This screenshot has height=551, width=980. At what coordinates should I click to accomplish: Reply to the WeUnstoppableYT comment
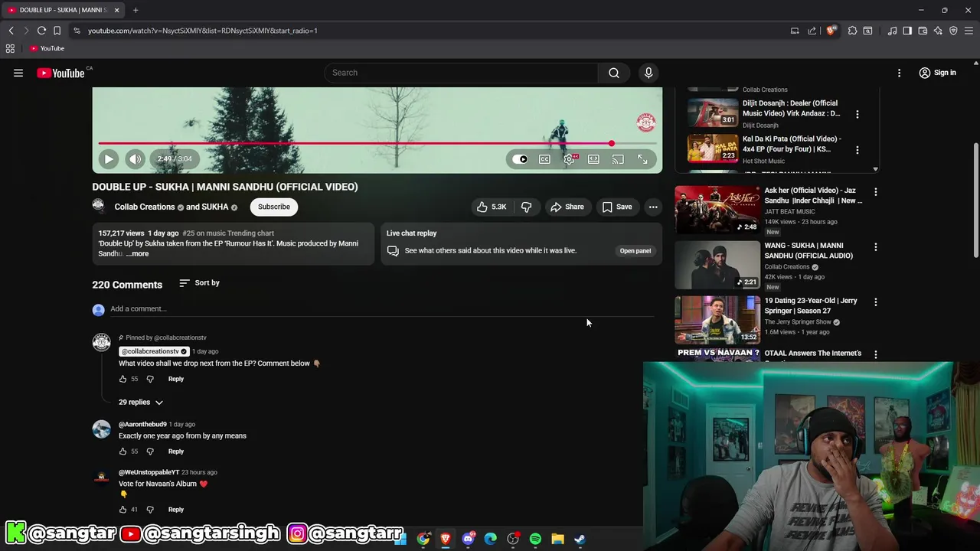[176, 510]
